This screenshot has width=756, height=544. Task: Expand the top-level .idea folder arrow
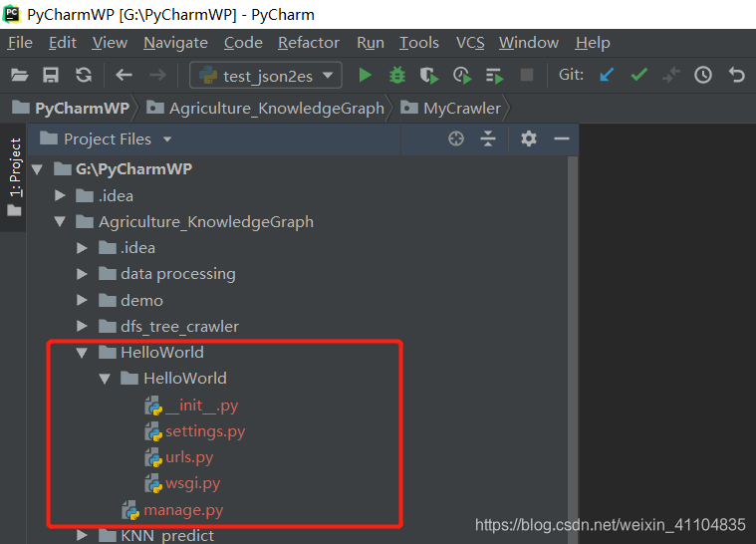(60, 195)
